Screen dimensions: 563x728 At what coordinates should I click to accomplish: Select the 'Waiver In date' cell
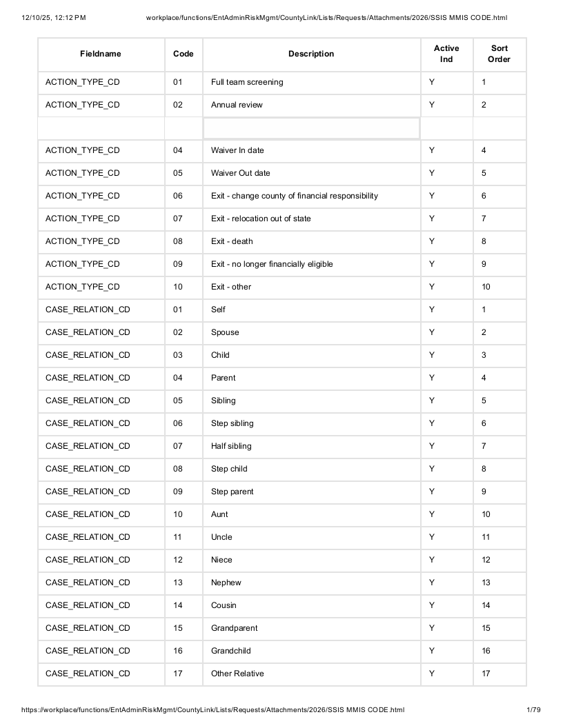(311, 151)
